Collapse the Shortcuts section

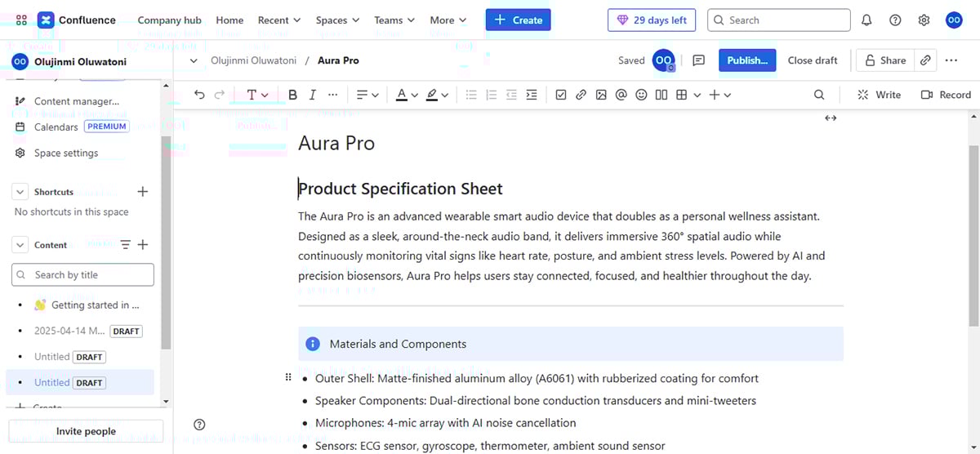click(20, 192)
